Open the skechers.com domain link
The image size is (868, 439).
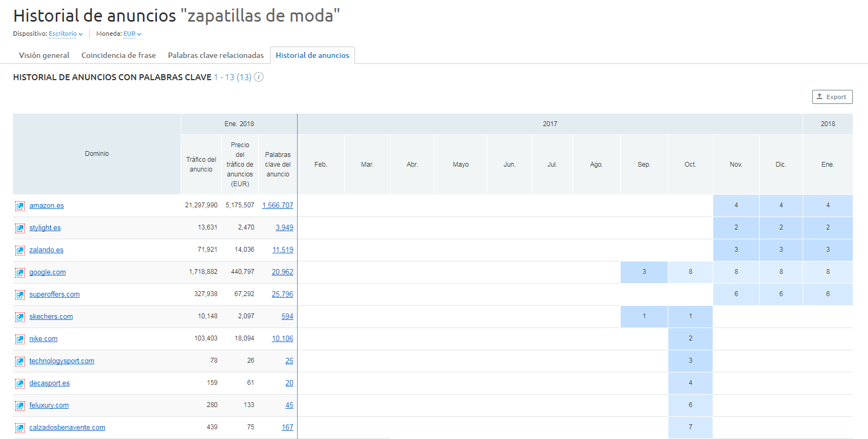coord(51,317)
